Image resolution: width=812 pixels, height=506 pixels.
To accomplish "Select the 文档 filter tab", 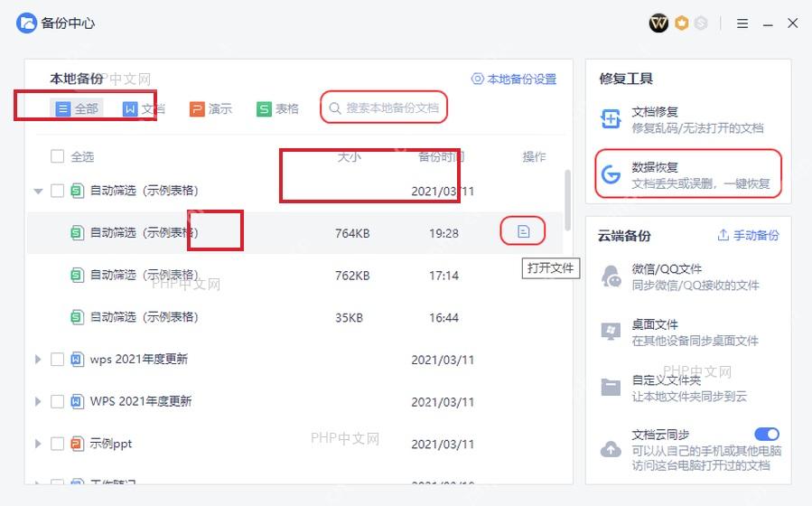I will [144, 108].
